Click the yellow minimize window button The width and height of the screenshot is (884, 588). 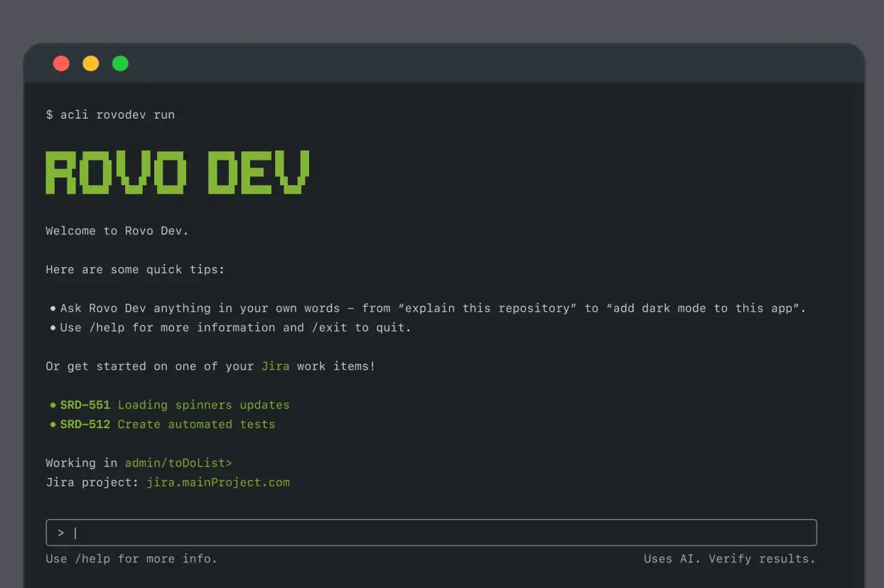point(91,63)
